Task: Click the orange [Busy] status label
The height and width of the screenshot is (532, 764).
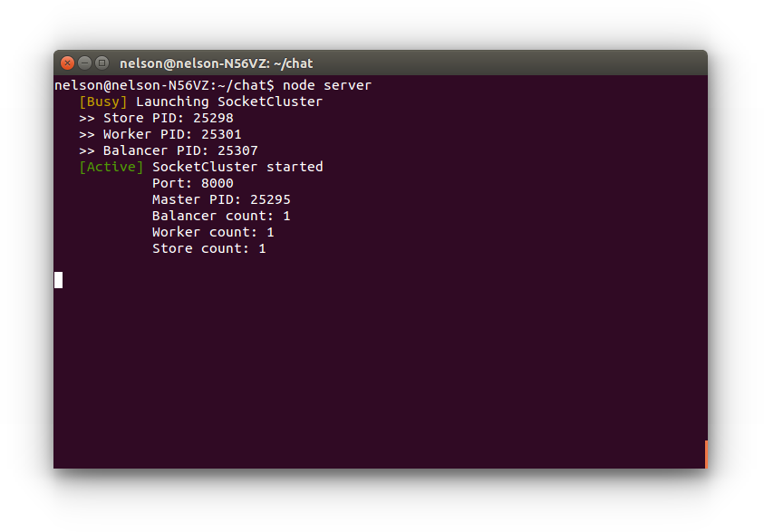Action: [103, 102]
